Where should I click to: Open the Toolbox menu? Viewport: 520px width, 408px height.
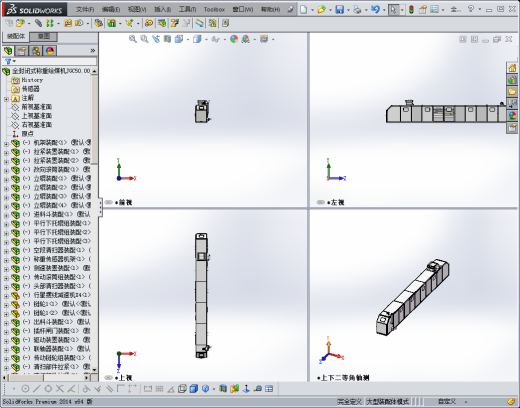coord(214,10)
